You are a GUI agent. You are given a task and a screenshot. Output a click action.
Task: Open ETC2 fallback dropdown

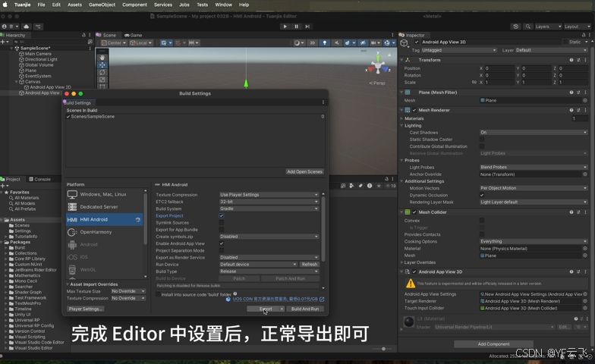pyautogui.click(x=269, y=202)
